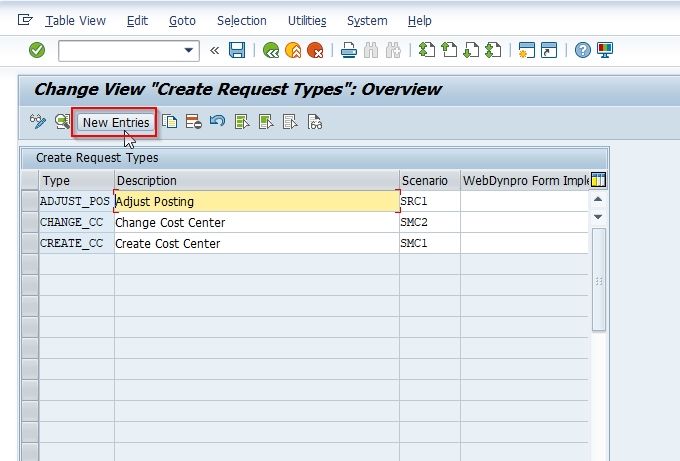Click the SMC1 scenario cell

click(430, 243)
